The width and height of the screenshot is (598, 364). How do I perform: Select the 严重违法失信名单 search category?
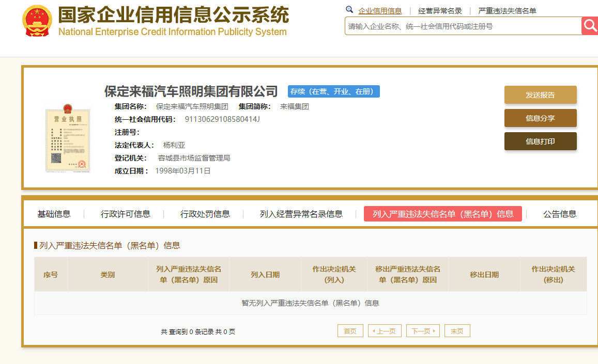click(x=507, y=11)
